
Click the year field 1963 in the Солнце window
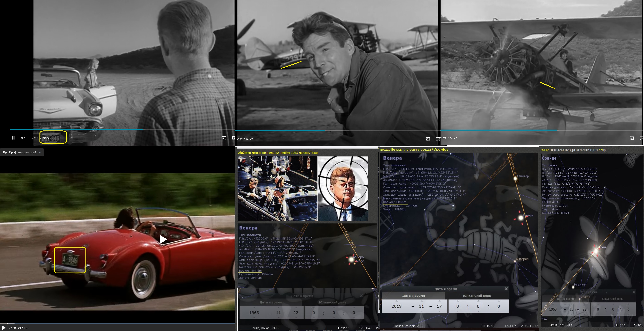(x=553, y=309)
